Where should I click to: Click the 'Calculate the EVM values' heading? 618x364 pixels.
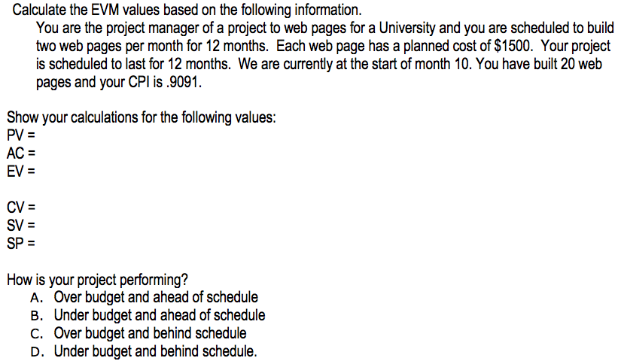(187, 10)
